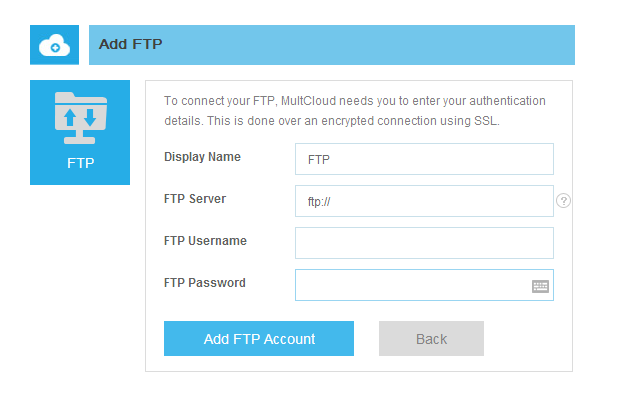The image size is (617, 417).
Task: Click the FTP Password label
Action: (205, 283)
